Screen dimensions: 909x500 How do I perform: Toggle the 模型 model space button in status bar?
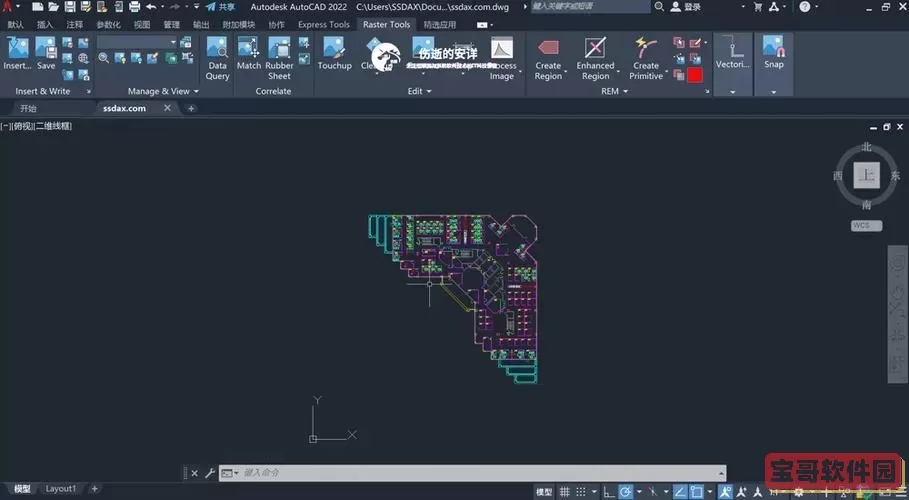tap(544, 492)
